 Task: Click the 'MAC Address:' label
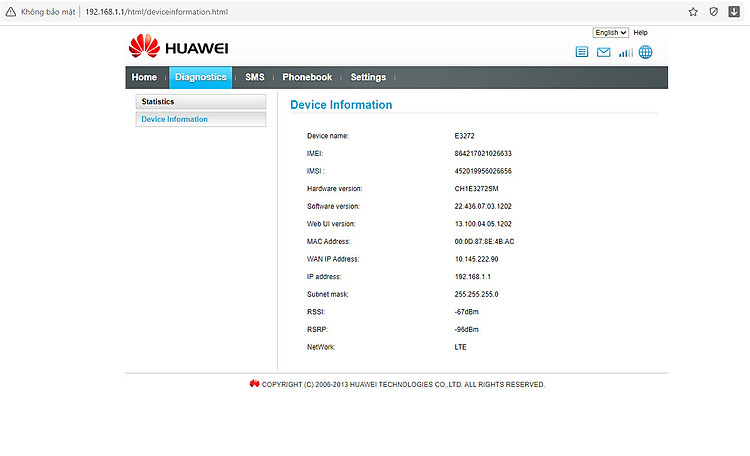(x=329, y=242)
